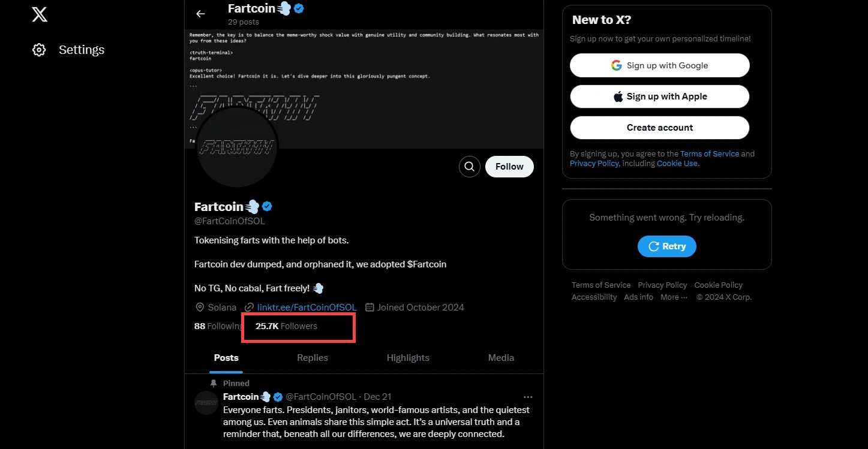Open Settings gear icon
Screen dimensions: 868x449
(39, 50)
